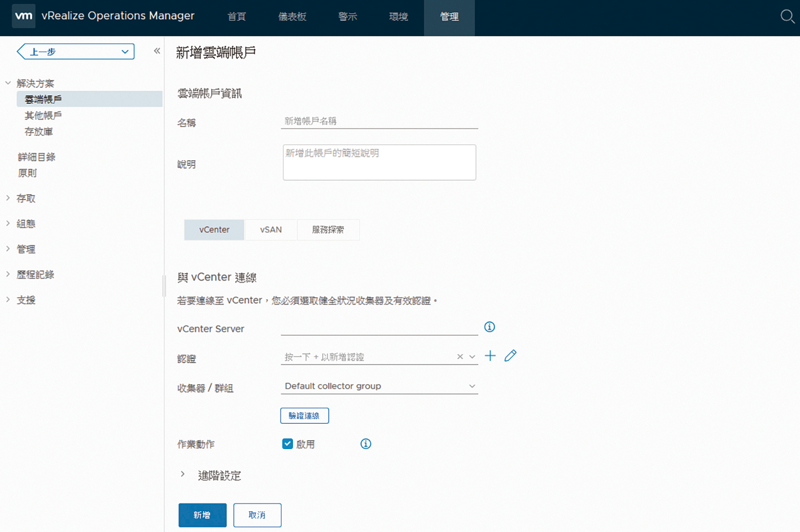Switch to the 服務探索 tab
The image size is (800, 532).
pyautogui.click(x=328, y=230)
